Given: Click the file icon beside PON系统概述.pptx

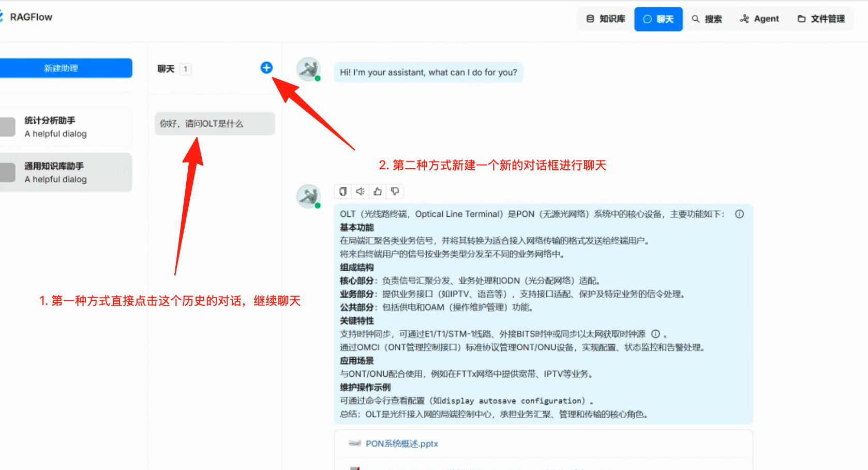Looking at the screenshot, I should (354, 444).
